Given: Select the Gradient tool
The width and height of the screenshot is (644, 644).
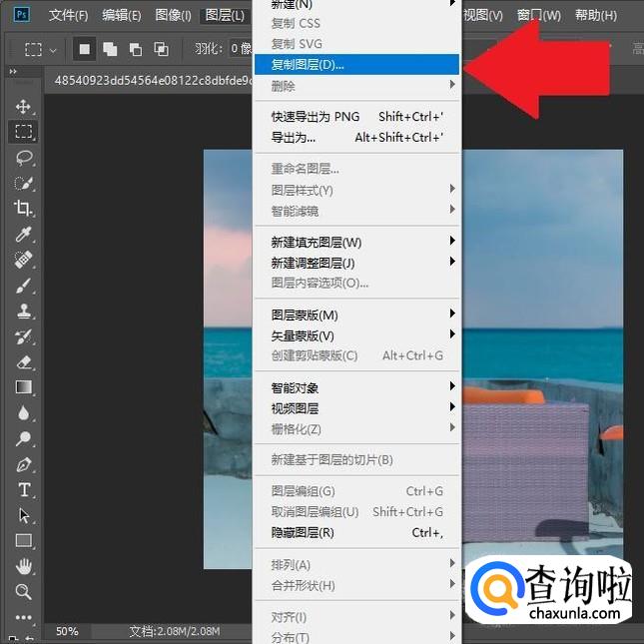Looking at the screenshot, I should point(23,386).
